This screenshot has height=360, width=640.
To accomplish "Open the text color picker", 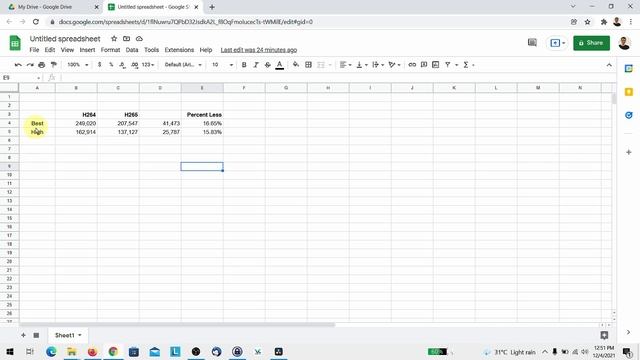I will 280,65.
